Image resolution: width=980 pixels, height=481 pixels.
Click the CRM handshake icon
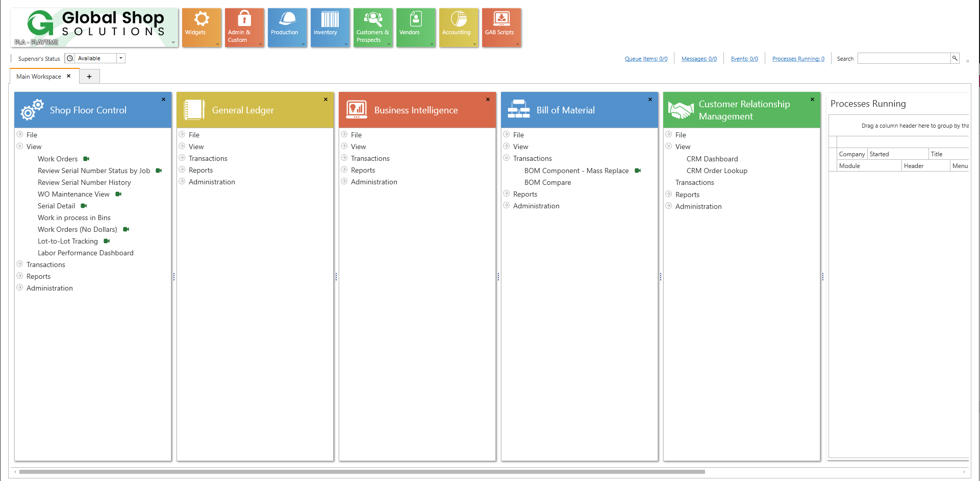[681, 110]
